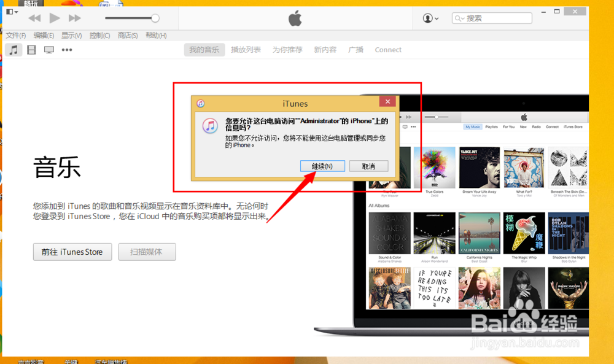Click the If You're Reading This album cover
The image size is (614, 364).
click(434, 288)
